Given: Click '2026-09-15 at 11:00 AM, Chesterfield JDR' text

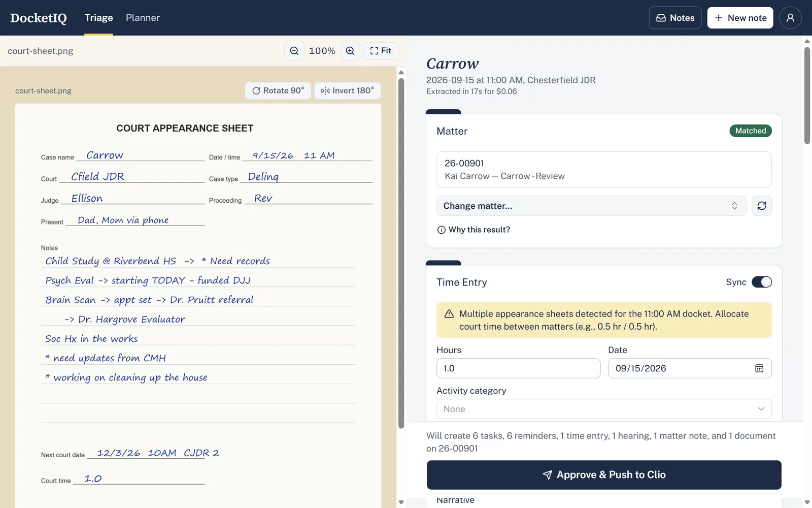Looking at the screenshot, I should pos(511,80).
